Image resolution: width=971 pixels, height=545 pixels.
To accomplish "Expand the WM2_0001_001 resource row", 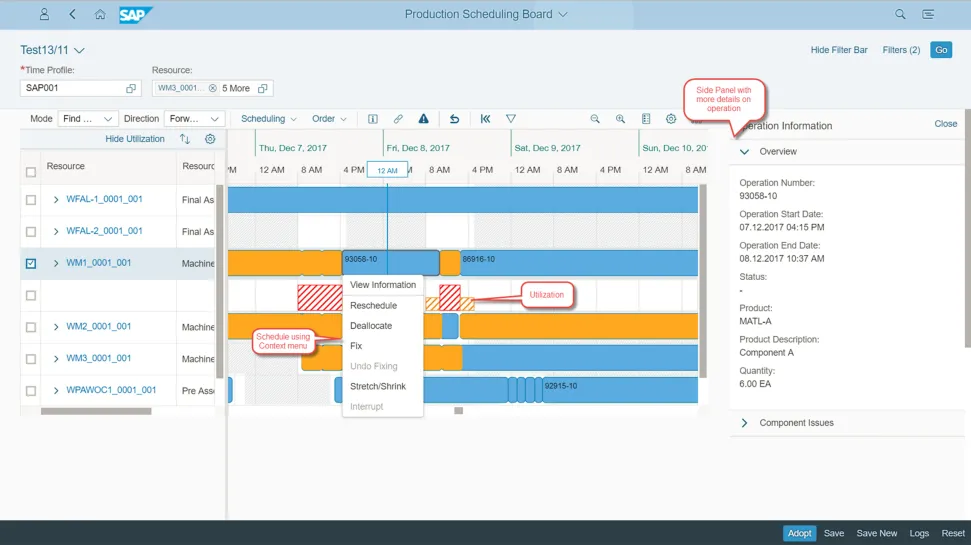I will click(56, 327).
